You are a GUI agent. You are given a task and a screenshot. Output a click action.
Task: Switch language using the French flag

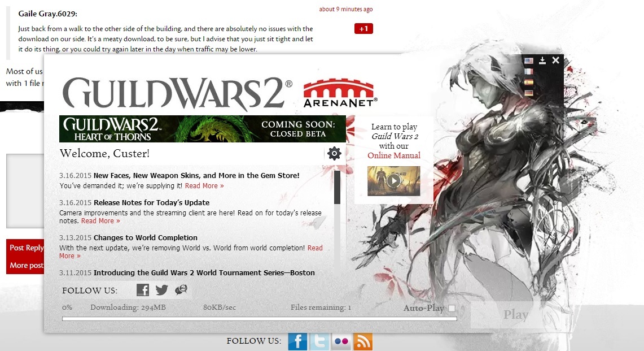coord(529,71)
